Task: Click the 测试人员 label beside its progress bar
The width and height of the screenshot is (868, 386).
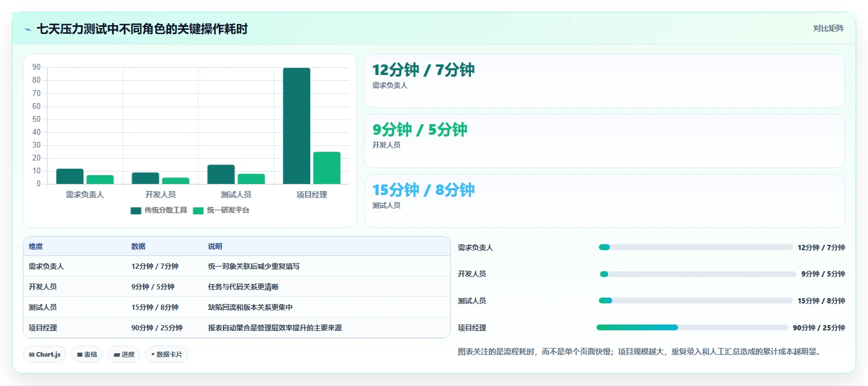Action: (472, 301)
